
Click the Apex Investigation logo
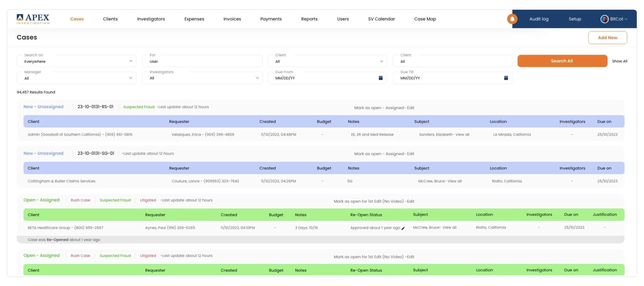(x=33, y=19)
